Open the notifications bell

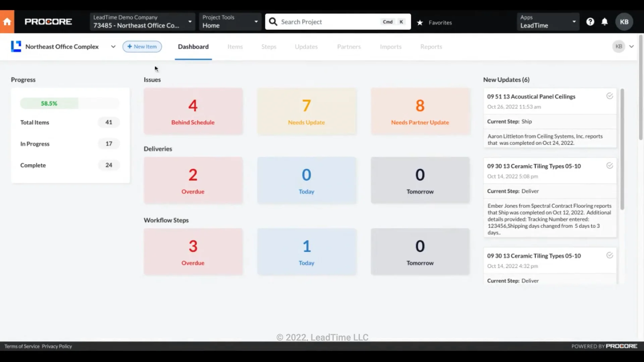coord(604,22)
